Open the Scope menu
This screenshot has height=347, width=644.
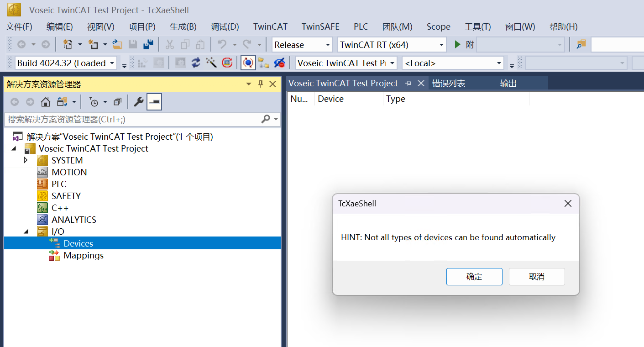coord(439,26)
